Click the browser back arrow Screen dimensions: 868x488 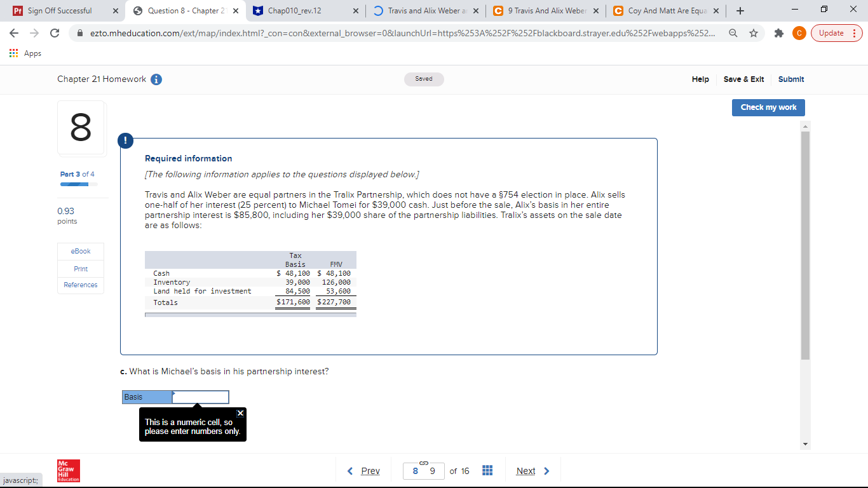coord(14,33)
